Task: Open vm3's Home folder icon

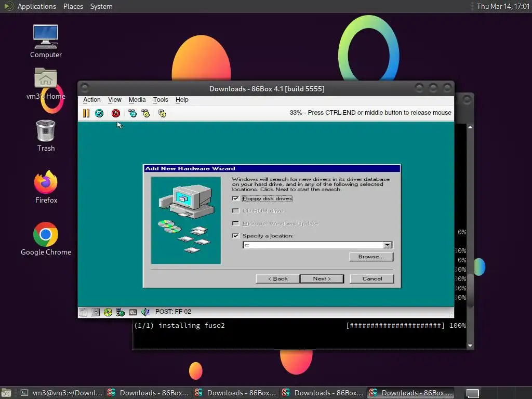Action: pos(46,84)
